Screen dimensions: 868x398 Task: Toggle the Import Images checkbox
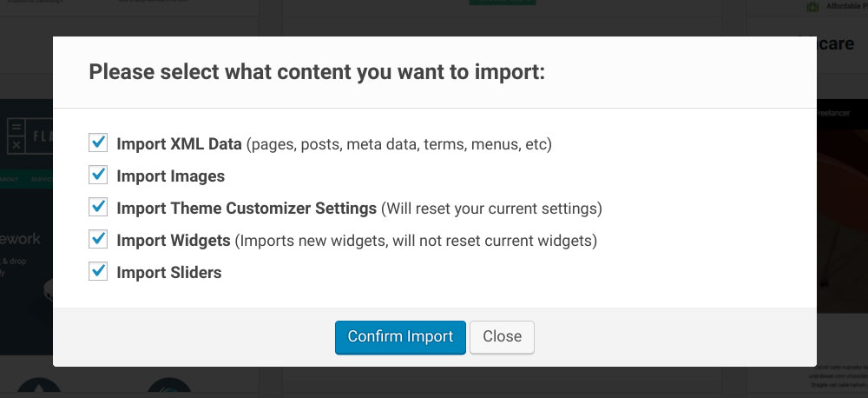97,176
